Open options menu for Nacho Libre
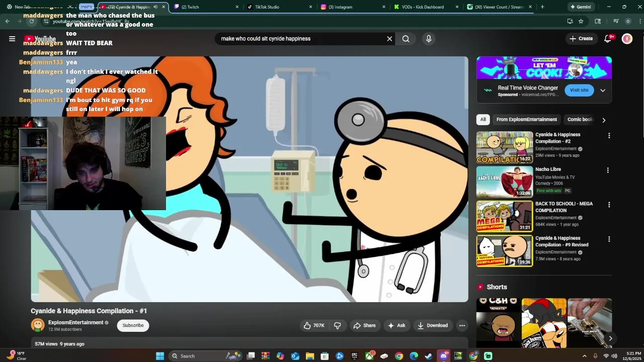 608,170
